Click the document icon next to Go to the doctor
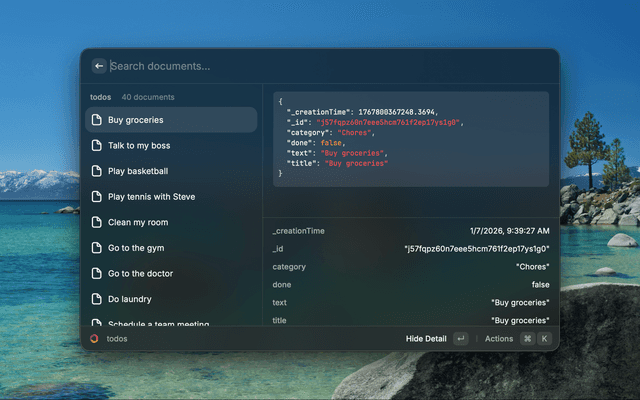 tap(97, 274)
